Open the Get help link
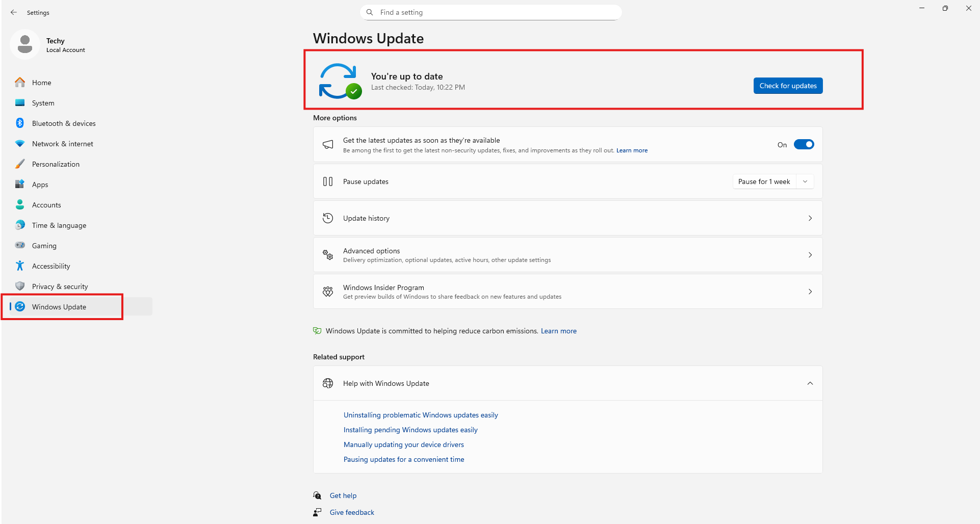 tap(343, 495)
